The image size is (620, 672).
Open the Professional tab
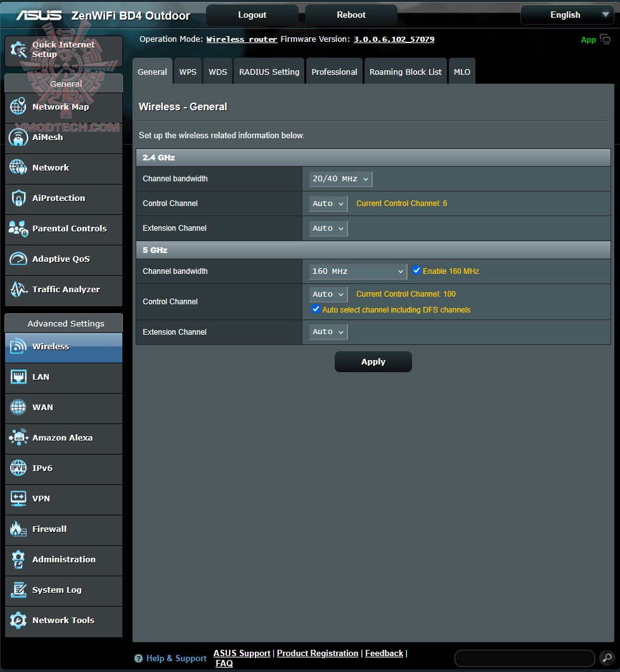(334, 72)
